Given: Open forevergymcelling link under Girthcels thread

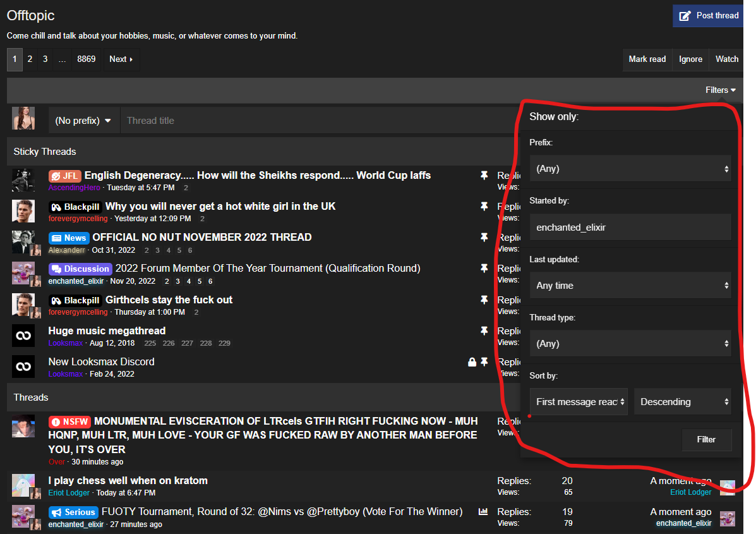Looking at the screenshot, I should (78, 313).
